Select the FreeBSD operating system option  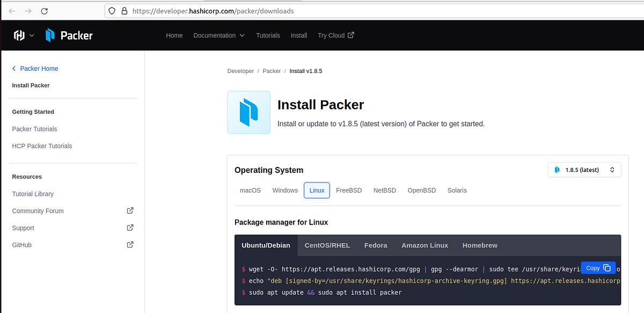coord(349,190)
